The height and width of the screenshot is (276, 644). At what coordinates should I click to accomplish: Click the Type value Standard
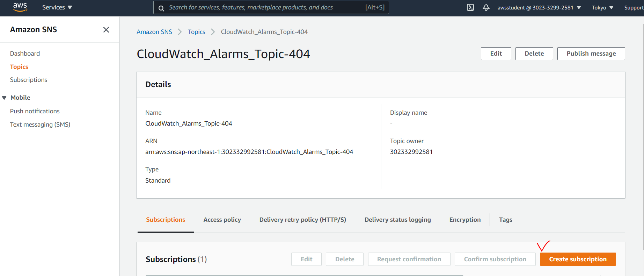158,181
